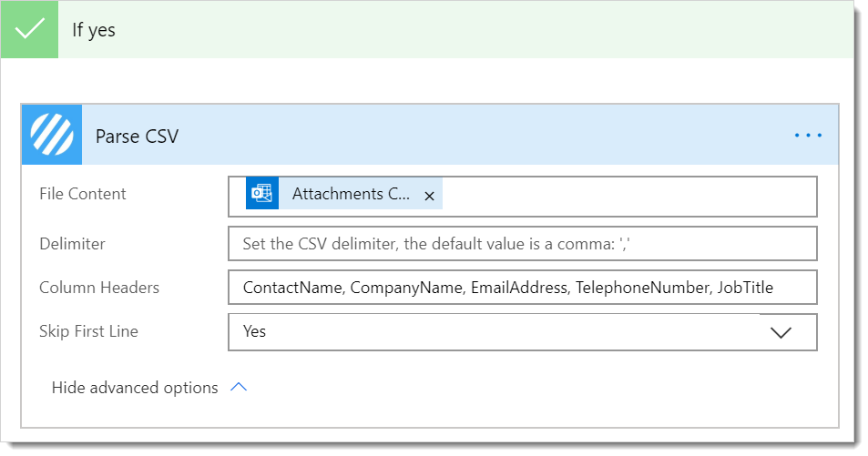Click the If yes branch header label
Viewport: 868px width, 456px height.
(94, 30)
